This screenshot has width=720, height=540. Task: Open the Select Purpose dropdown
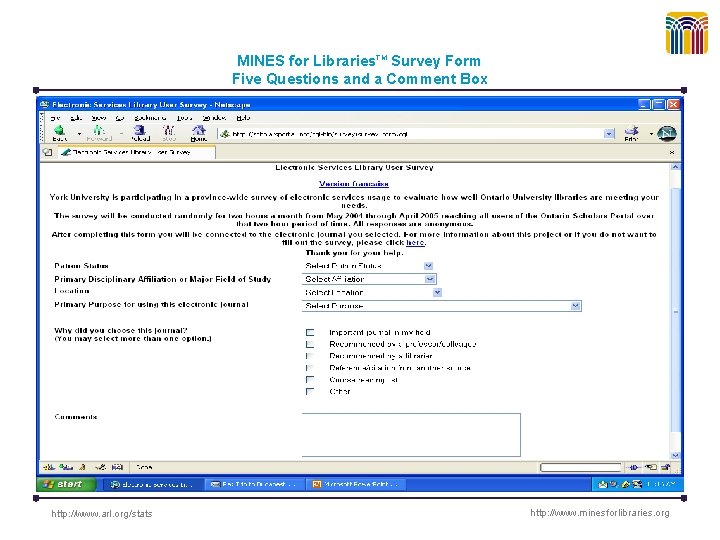(441, 306)
